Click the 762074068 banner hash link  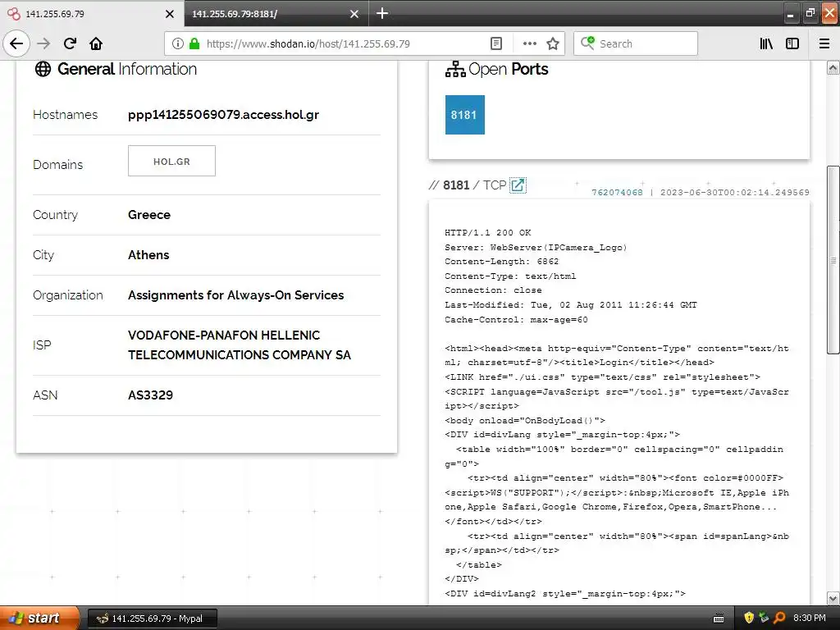point(617,192)
